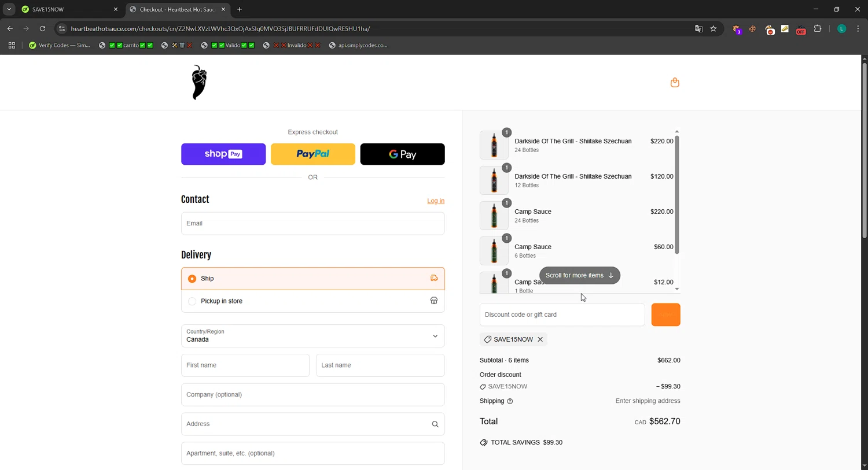
Task: Bookmark this page with the star icon
Action: tap(713, 28)
